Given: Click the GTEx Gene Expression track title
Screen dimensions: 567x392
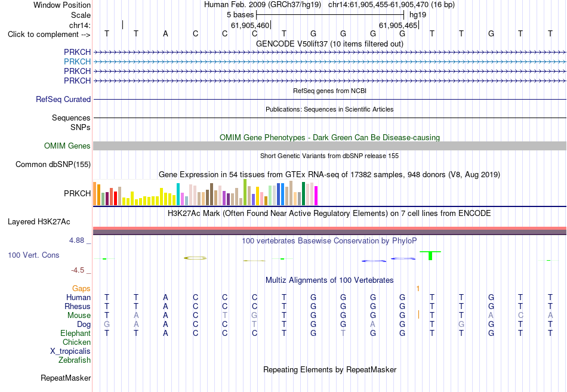Looking at the screenshot, I should [x=329, y=175].
